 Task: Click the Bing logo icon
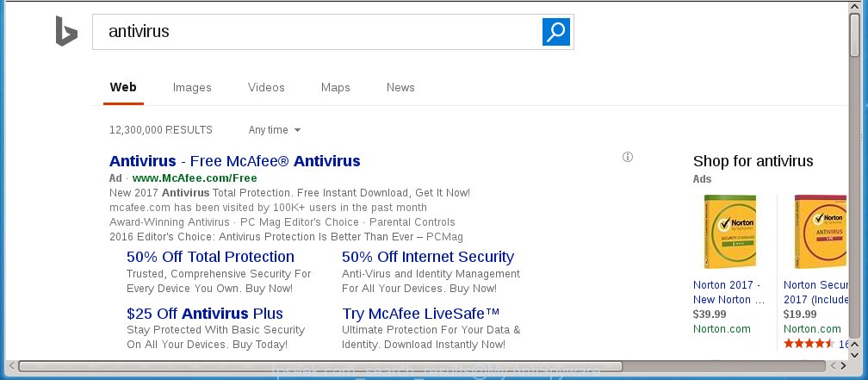click(x=66, y=31)
